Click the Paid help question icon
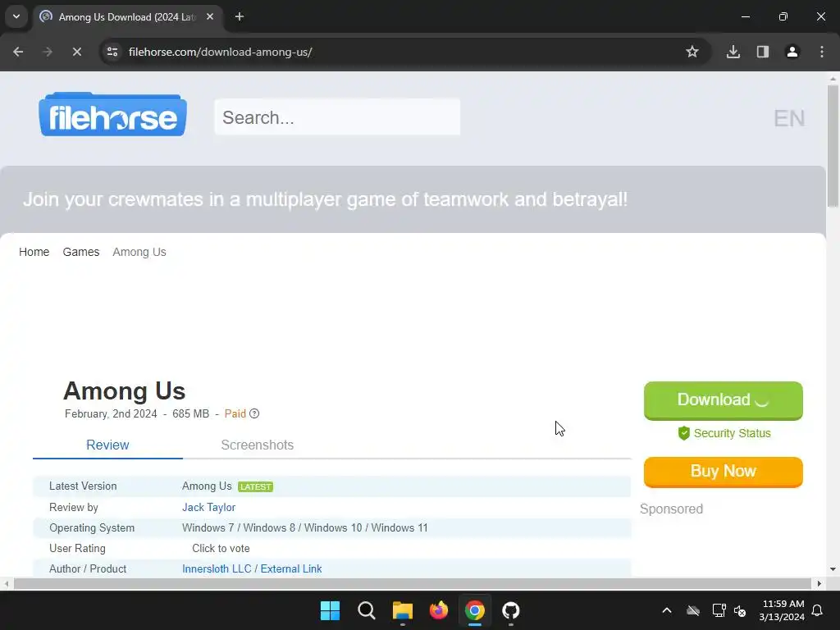This screenshot has width=840, height=630. (x=254, y=413)
